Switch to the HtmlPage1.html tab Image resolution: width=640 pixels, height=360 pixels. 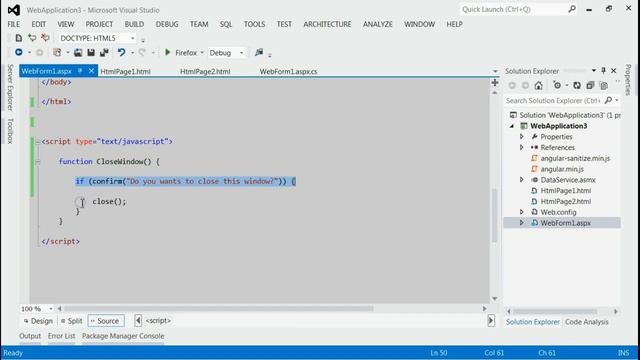[125, 71]
